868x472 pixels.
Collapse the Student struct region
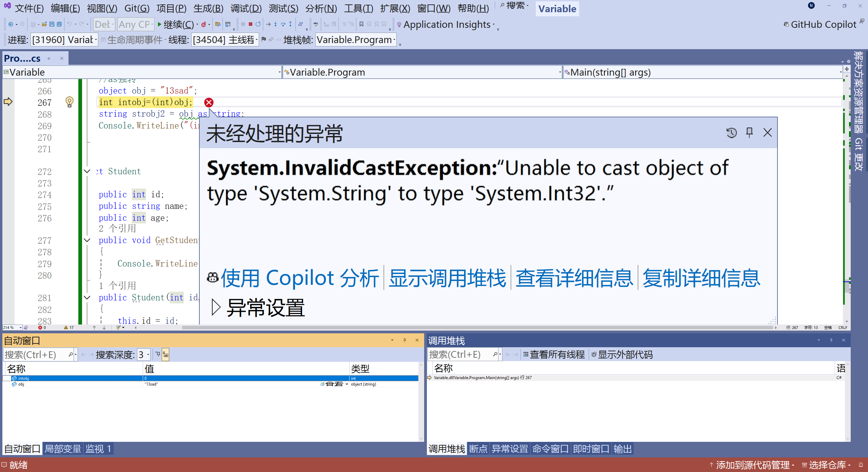pyautogui.click(x=87, y=171)
